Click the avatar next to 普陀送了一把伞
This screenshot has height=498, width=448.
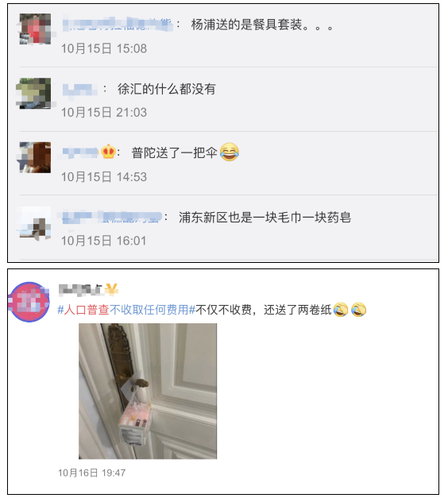(35, 157)
